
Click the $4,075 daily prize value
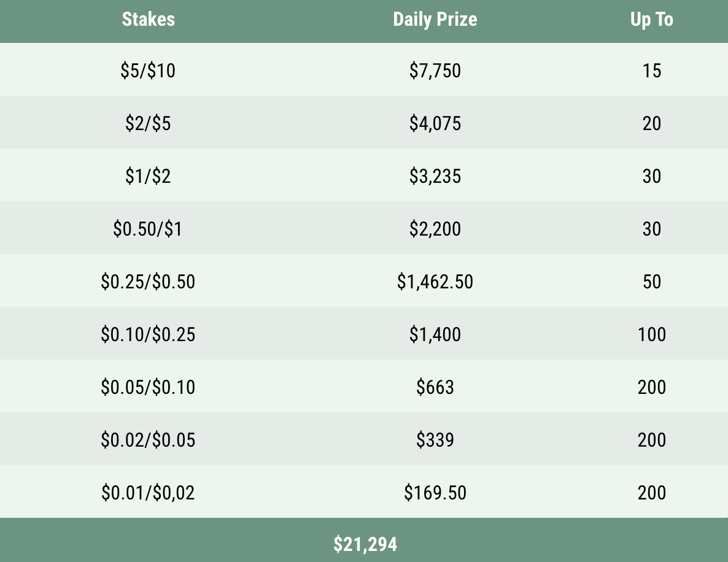tap(435, 124)
